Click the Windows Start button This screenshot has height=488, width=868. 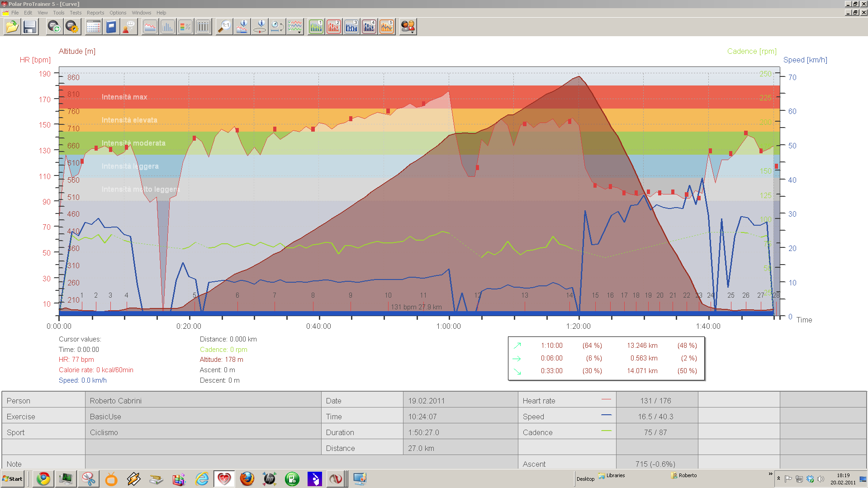coord(13,479)
